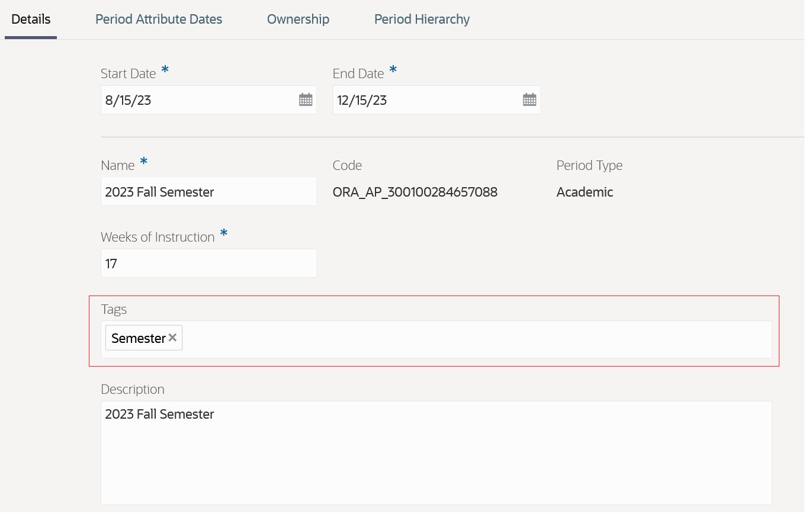Focus the Name field with 2023 Fall Semester
The height and width of the screenshot is (517, 812).
pyautogui.click(x=208, y=192)
